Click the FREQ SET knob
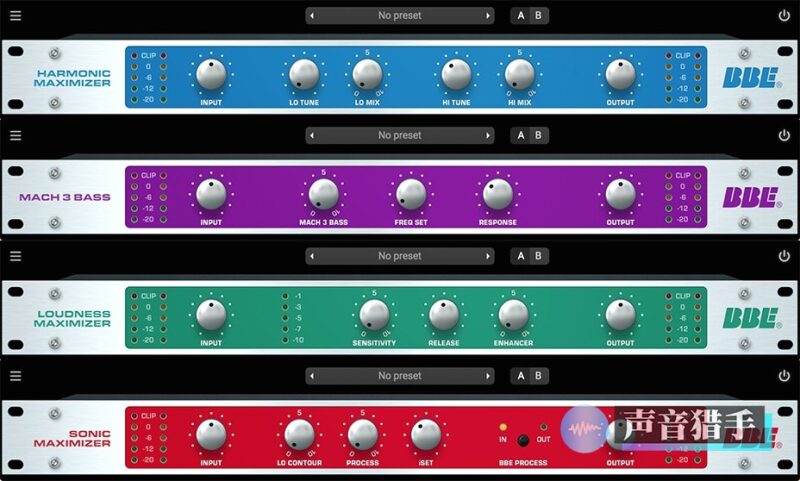The width and height of the screenshot is (800, 481). [x=411, y=194]
